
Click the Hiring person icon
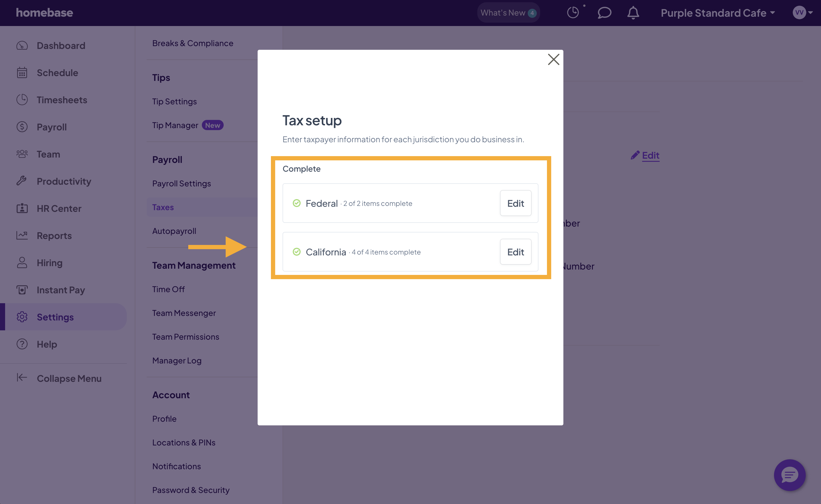(x=22, y=262)
